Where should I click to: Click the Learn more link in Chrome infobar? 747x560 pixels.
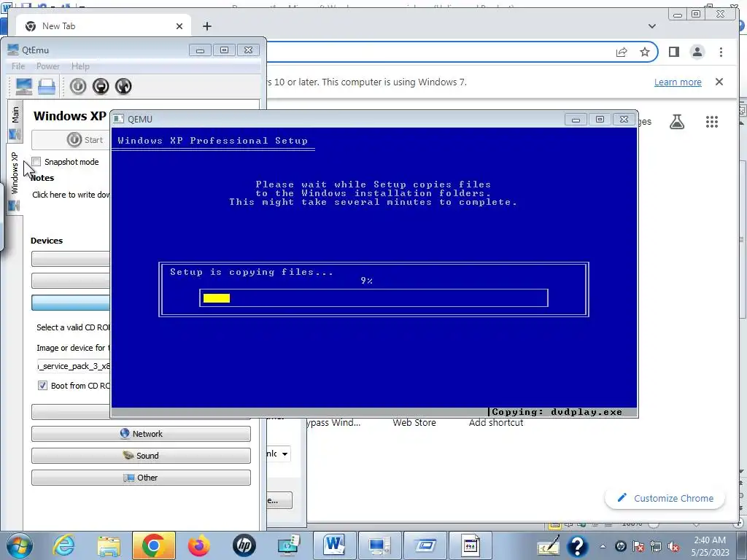[678, 82]
